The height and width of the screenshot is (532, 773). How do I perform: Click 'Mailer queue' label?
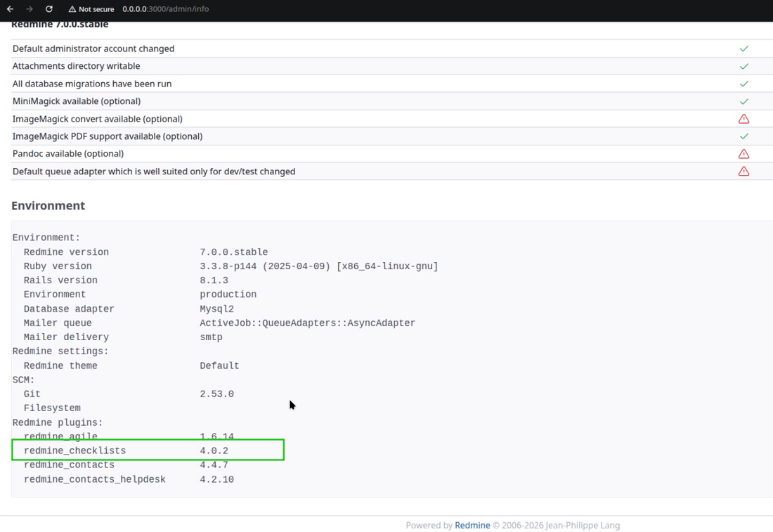[58, 323]
